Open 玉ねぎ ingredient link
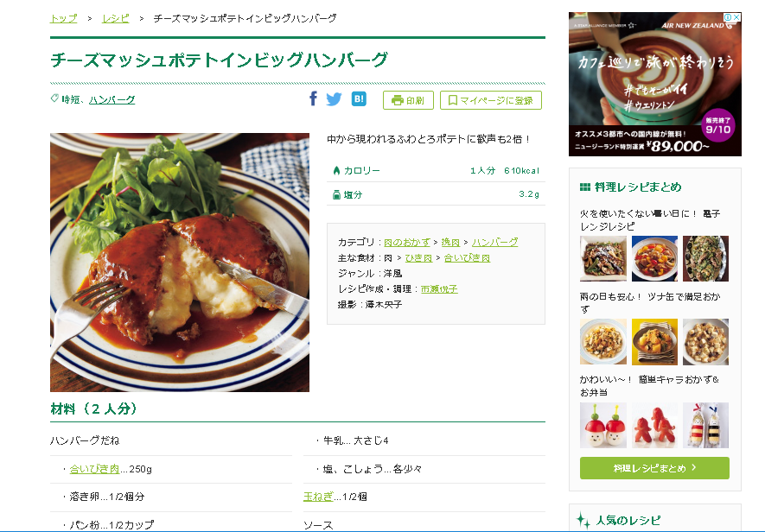This screenshot has height=532, width=765. coord(318,497)
